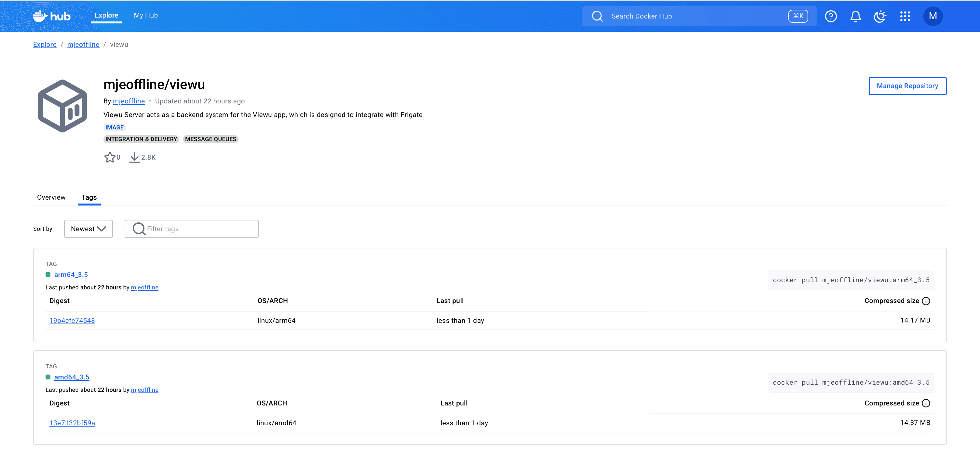Star the mjeoffline/viewu repository
The width and height of the screenshot is (980, 450).
point(110,157)
